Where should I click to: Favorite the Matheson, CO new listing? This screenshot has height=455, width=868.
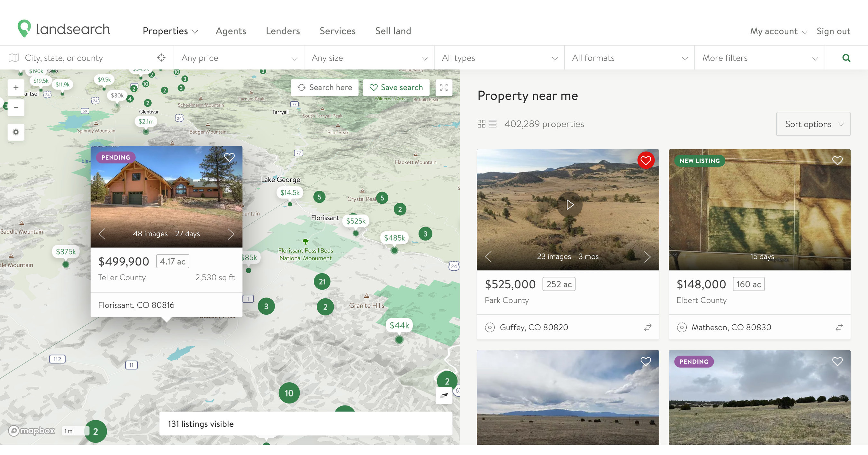click(x=838, y=161)
